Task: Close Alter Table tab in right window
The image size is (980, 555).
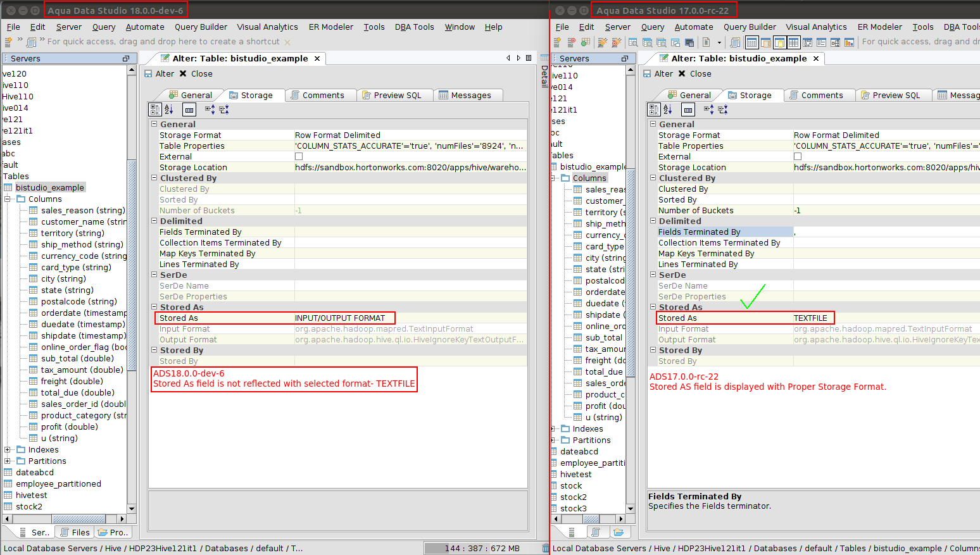Action: (x=816, y=59)
